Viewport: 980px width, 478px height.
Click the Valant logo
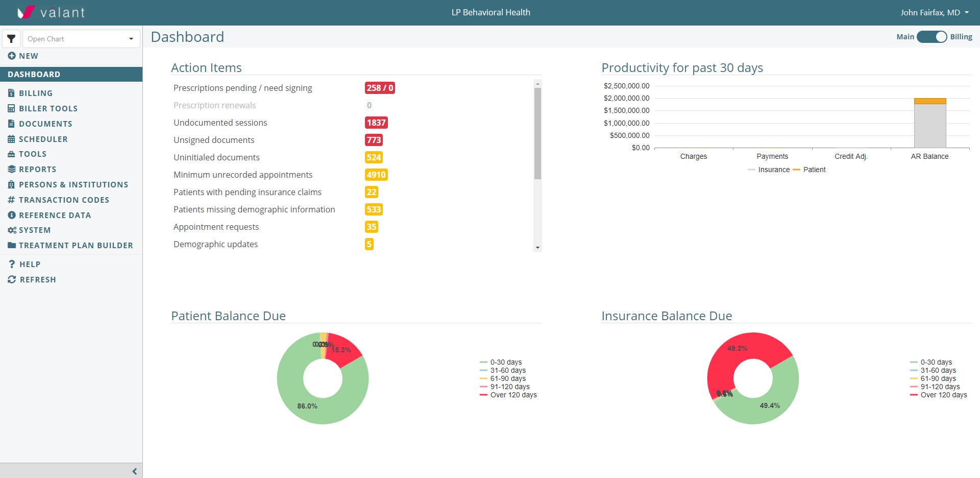tap(51, 12)
